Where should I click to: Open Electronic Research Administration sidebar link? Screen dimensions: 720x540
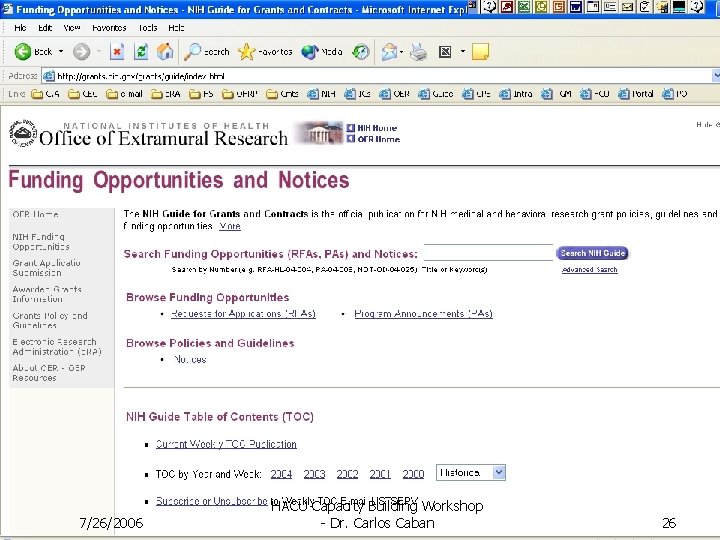[x=56, y=346]
